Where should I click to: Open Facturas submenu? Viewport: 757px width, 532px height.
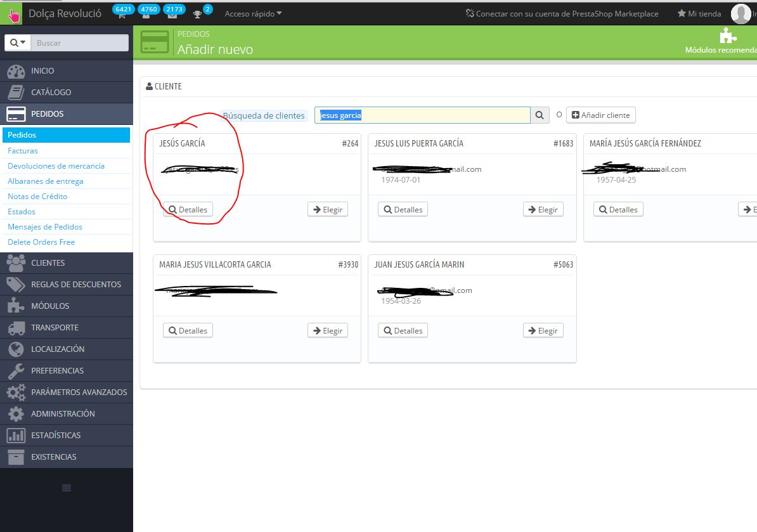[23, 151]
